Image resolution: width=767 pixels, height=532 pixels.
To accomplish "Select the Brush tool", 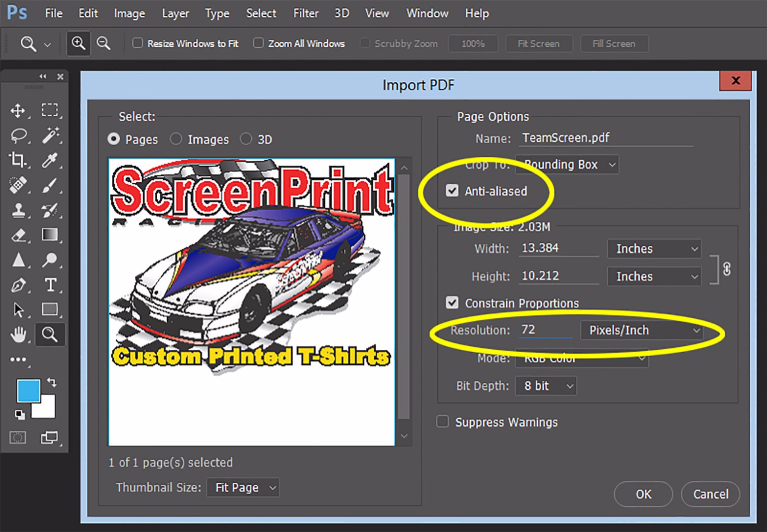I will pyautogui.click(x=50, y=185).
